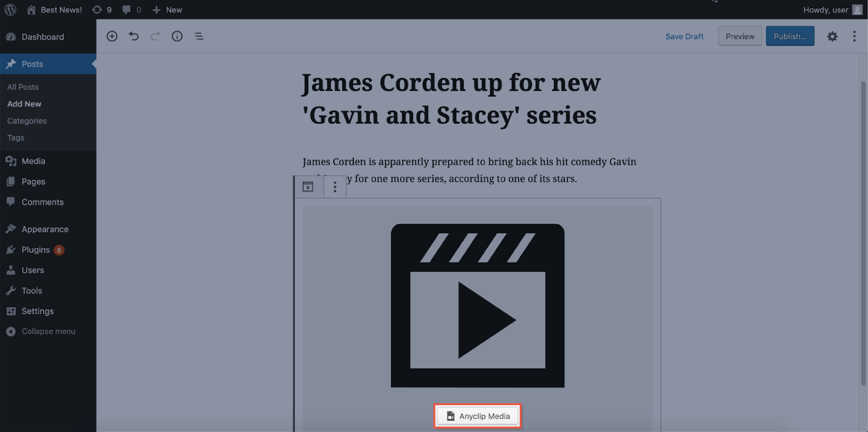Click the Comments speech bubble sidebar icon
This screenshot has width=868, height=432.
[11, 201]
